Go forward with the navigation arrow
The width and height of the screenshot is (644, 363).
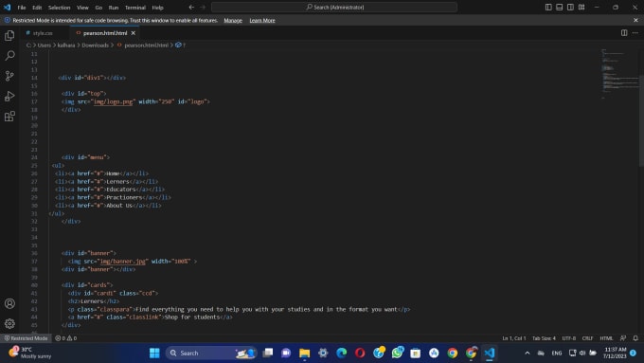click(203, 7)
